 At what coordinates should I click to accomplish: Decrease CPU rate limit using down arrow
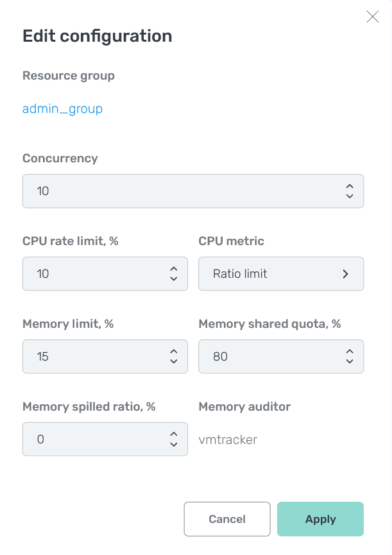coord(173,279)
